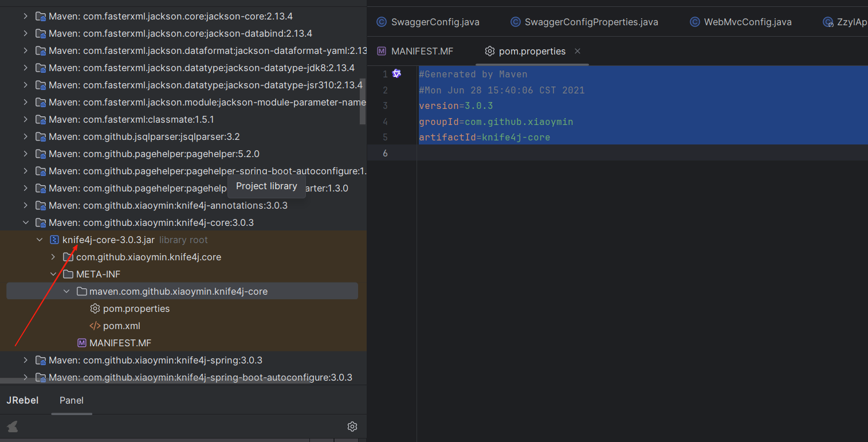Click the library icon beside jackson-databind entry

click(x=40, y=33)
